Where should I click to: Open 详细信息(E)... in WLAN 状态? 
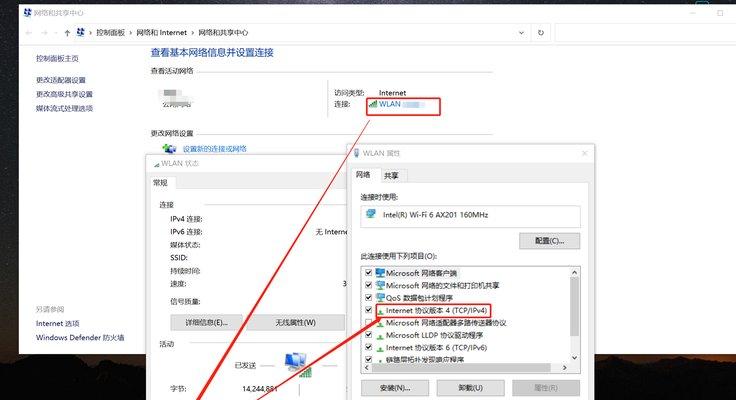(207, 323)
